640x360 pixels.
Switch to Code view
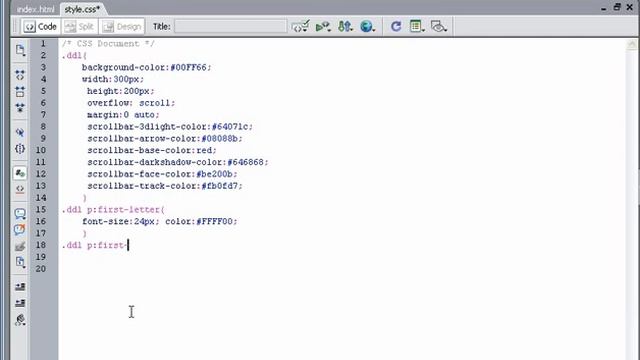[x=40, y=27]
